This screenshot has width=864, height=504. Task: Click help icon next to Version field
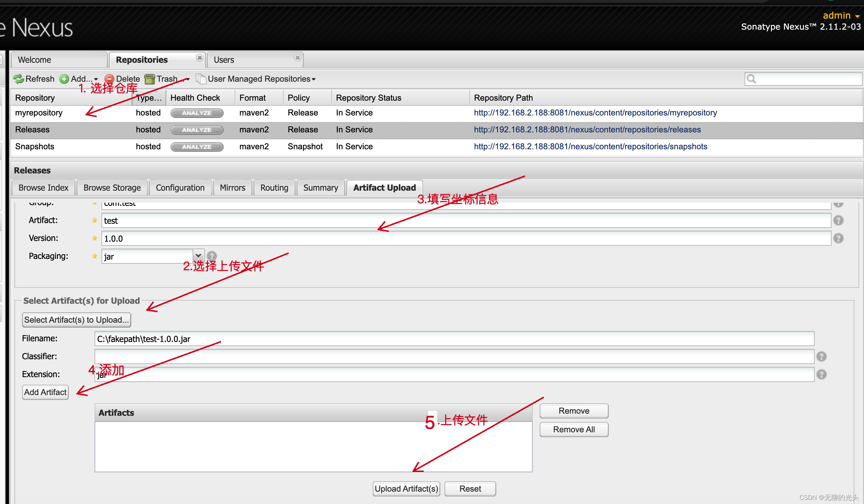coord(838,239)
